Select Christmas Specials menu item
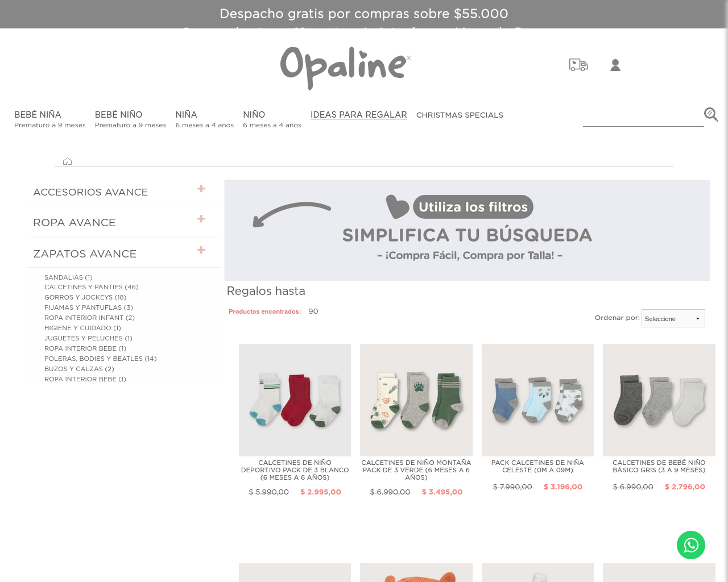This screenshot has height=582, width=728. tap(460, 115)
